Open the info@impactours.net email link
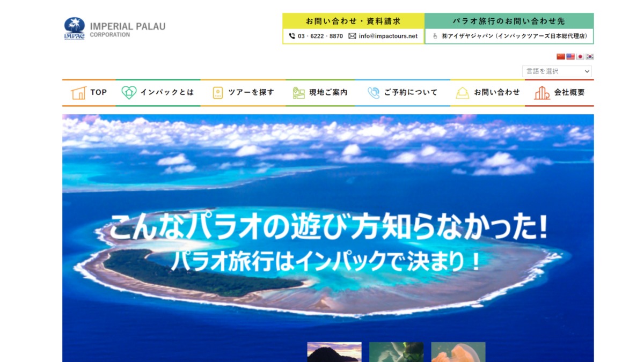The image size is (644, 362). pos(388,36)
